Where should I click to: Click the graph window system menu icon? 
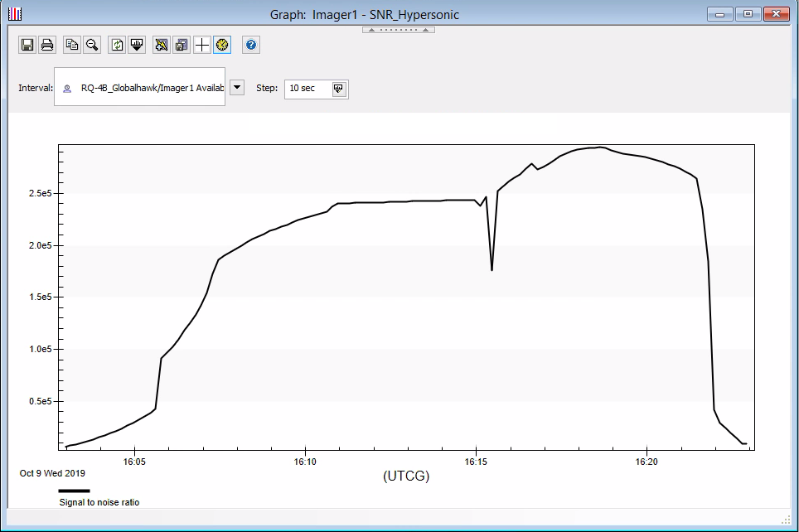click(15, 14)
